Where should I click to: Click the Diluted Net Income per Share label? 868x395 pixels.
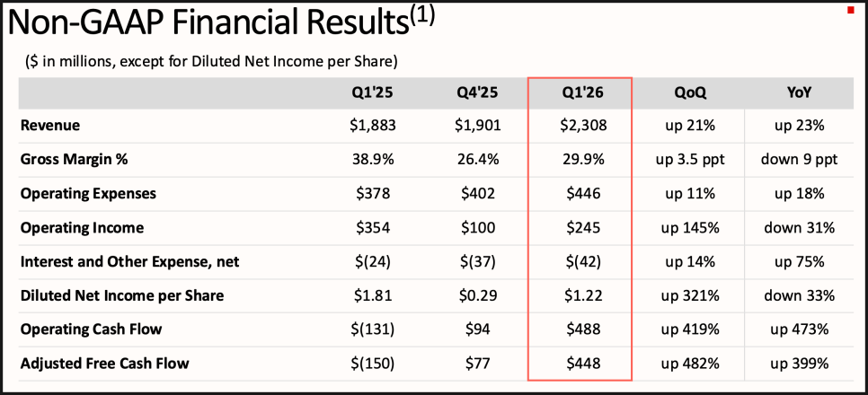(x=122, y=295)
